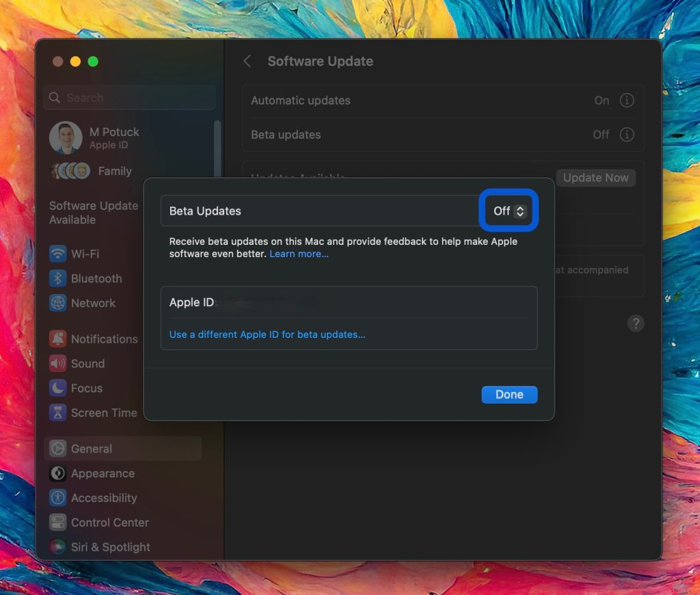This screenshot has width=700, height=595.
Task: Click the Wi-Fi icon in sidebar
Action: click(x=58, y=254)
